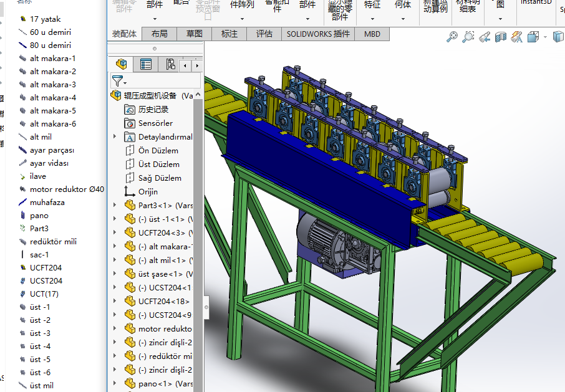Viewport: 565px width, 392px height.
Task: Switch to the PropertyManager panel icon
Action: click(146, 64)
